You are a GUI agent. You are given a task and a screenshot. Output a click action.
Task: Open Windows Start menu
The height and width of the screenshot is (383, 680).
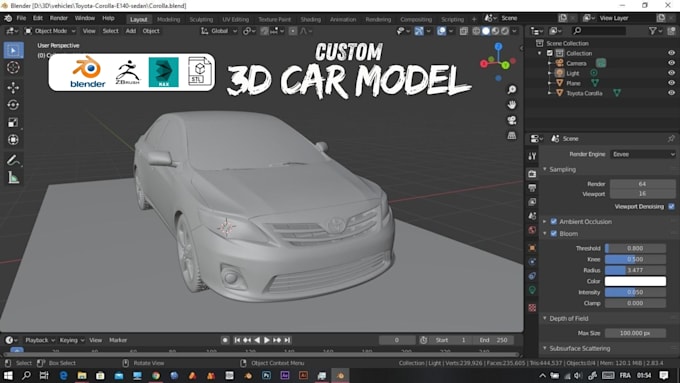click(x=8, y=376)
